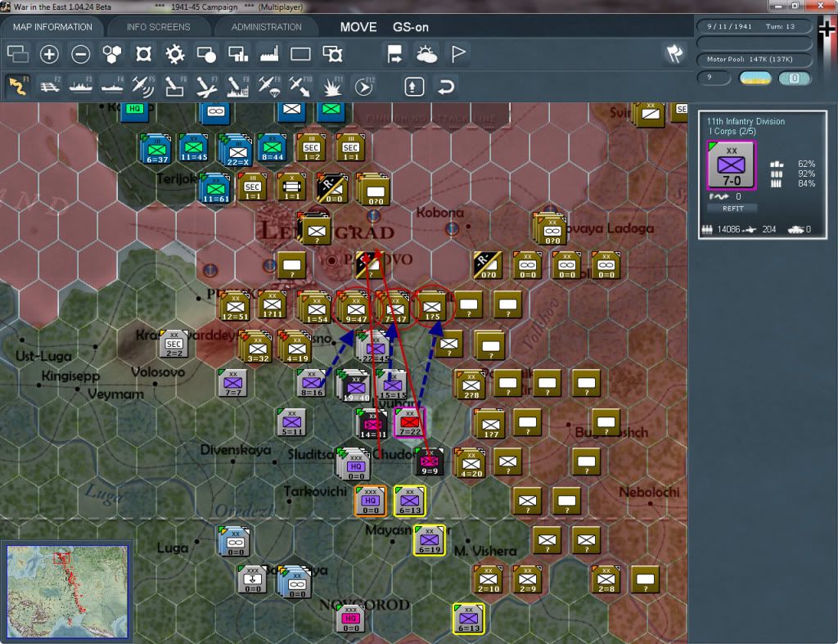Toggle the overlapping rectangles icon

click(x=18, y=54)
